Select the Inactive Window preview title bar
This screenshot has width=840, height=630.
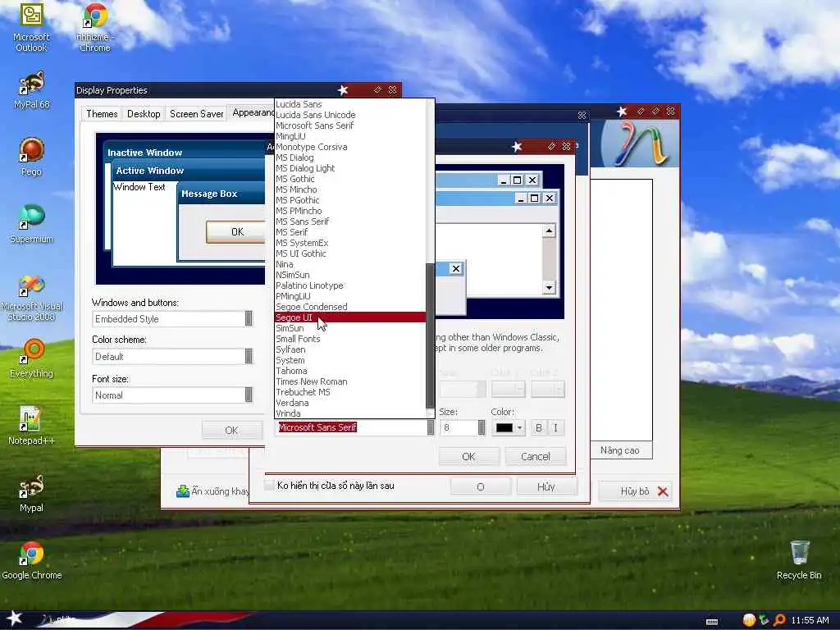(x=185, y=153)
